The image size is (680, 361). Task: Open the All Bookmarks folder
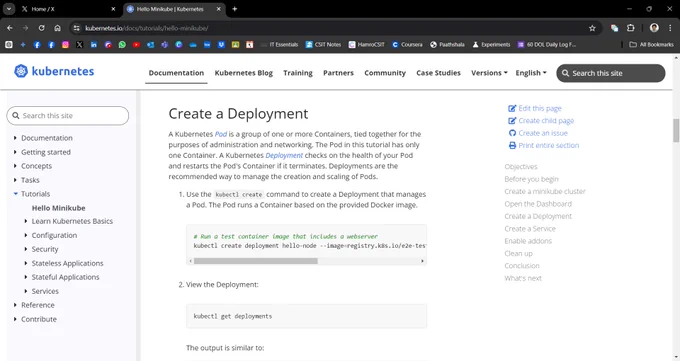(x=651, y=45)
